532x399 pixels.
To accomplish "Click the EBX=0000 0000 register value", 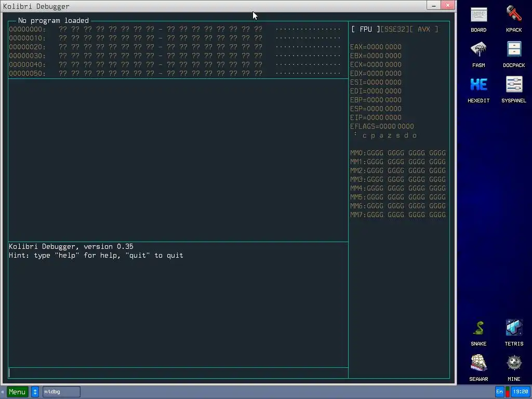I will pos(376,56).
